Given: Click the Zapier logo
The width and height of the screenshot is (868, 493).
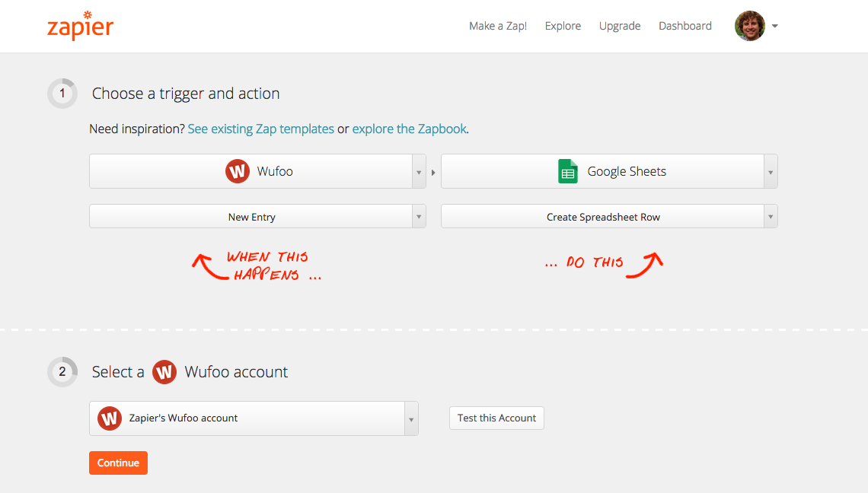Looking at the screenshot, I should click(80, 25).
